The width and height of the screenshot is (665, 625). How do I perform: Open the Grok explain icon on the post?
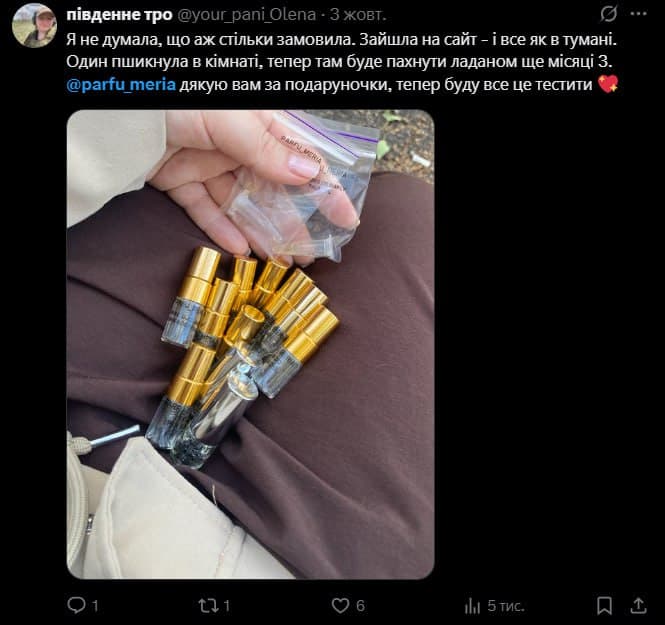point(609,15)
